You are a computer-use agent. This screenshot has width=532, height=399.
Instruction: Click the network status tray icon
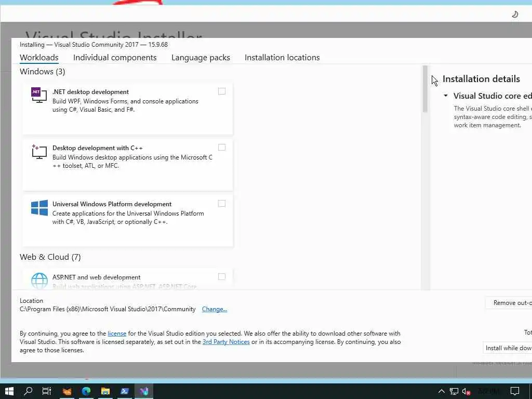[454, 392]
